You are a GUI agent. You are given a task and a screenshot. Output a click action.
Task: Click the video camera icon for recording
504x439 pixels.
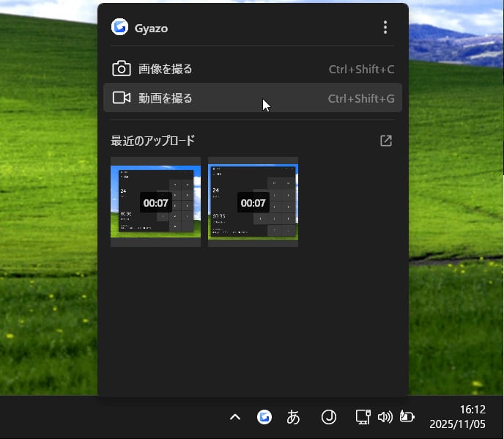[121, 98]
